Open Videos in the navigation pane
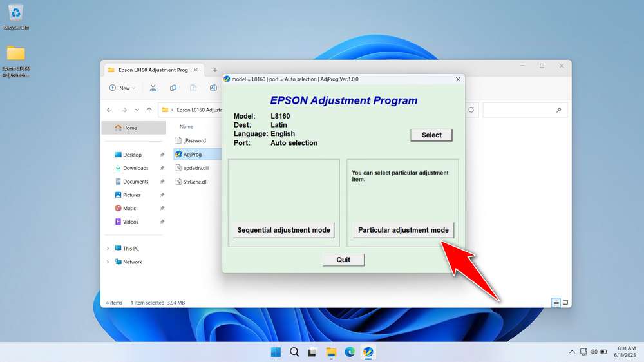Image resolution: width=644 pixels, height=362 pixels. tap(131, 222)
